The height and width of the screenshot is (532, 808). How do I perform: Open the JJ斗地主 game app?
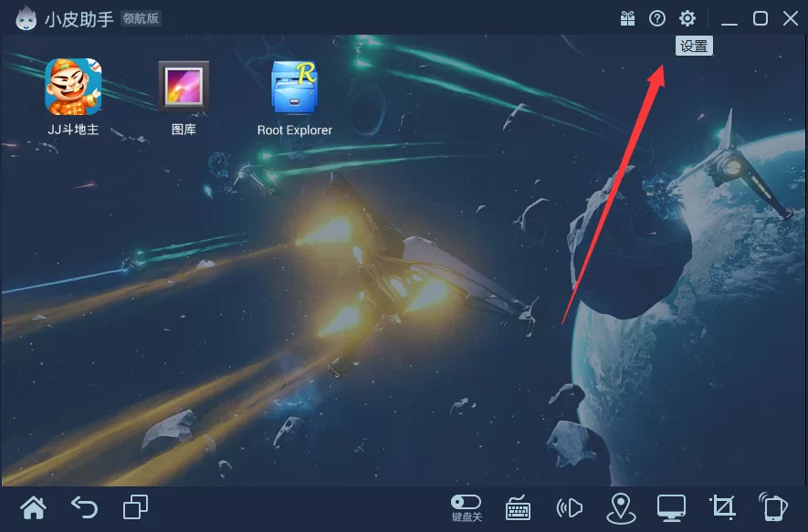tap(73, 87)
